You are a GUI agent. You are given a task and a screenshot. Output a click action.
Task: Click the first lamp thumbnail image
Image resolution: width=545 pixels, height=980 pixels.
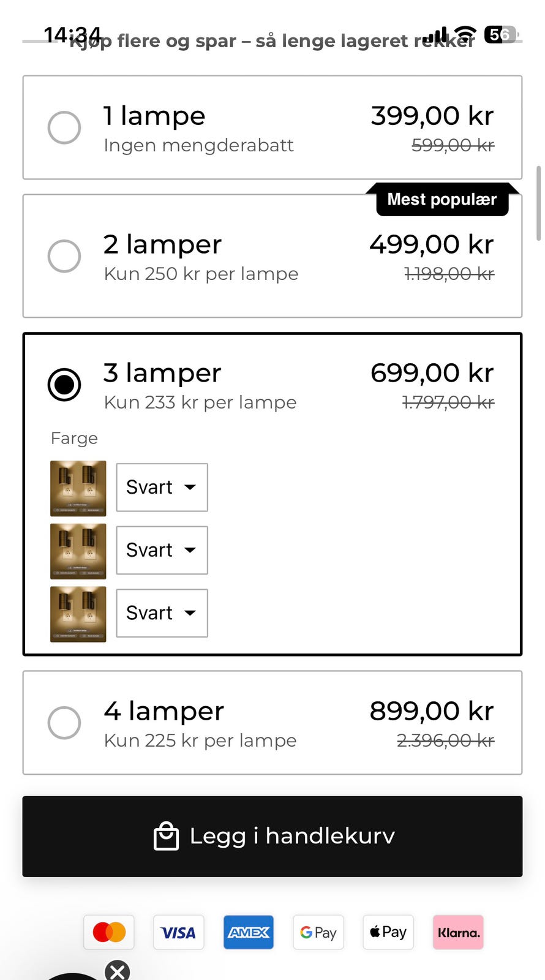(78, 488)
